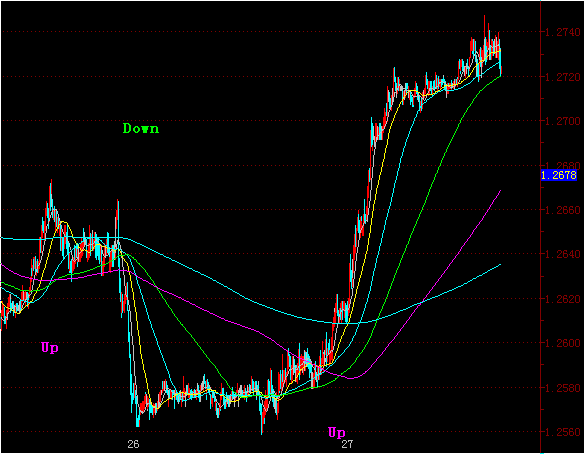Click the 1.2740 price axis label
This screenshot has width=585, height=454.
click(x=563, y=32)
